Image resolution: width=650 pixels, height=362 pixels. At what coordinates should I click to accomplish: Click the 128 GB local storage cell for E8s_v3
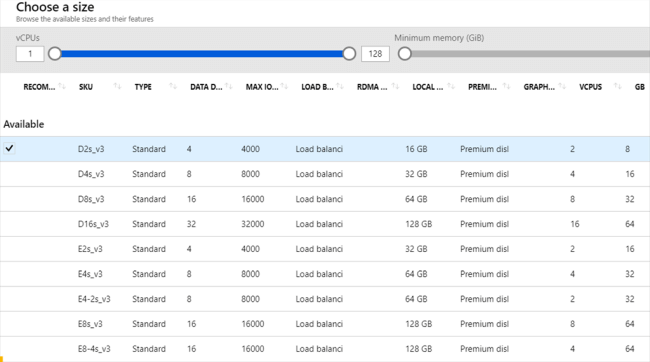418,324
